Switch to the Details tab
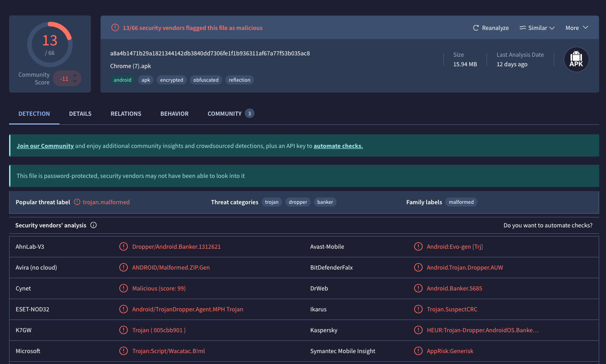Viewport: 606px width, 364px height. click(x=80, y=113)
